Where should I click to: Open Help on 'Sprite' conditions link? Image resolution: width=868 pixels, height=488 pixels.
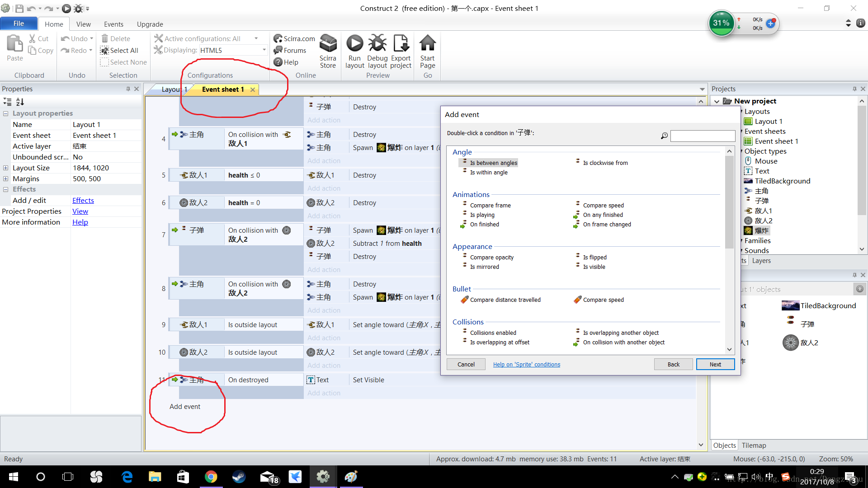(526, 364)
